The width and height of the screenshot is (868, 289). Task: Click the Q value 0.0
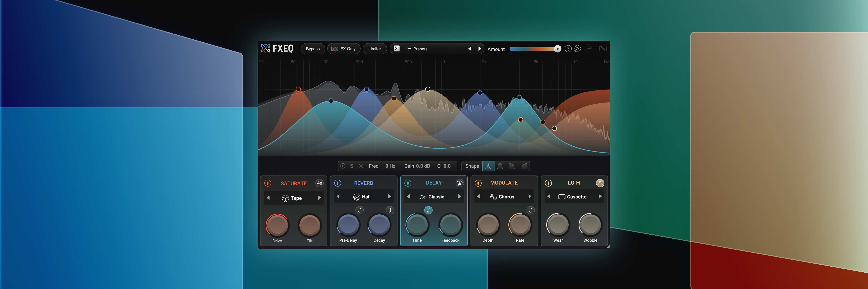pos(447,166)
